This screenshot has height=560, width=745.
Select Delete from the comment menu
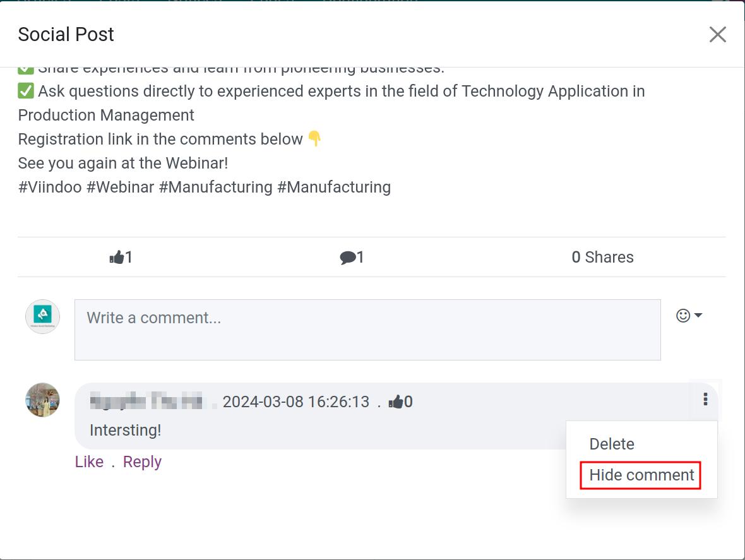[x=611, y=444]
